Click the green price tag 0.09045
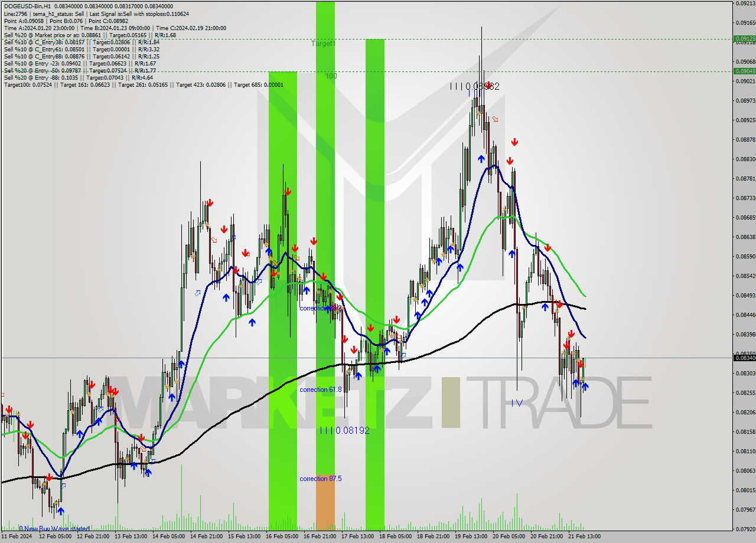Image resolution: width=756 pixels, height=543 pixels. pos(744,71)
